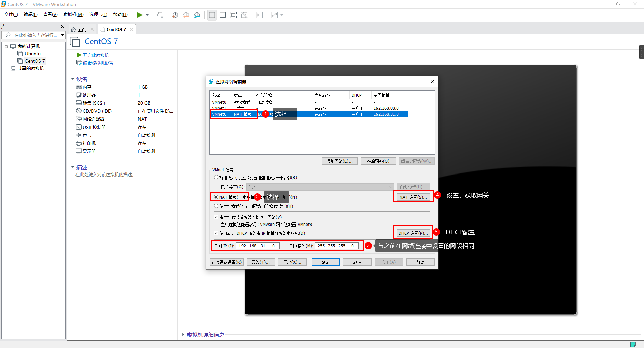Click 开启此虚拟机 link
644x348 pixels.
pyautogui.click(x=96, y=55)
